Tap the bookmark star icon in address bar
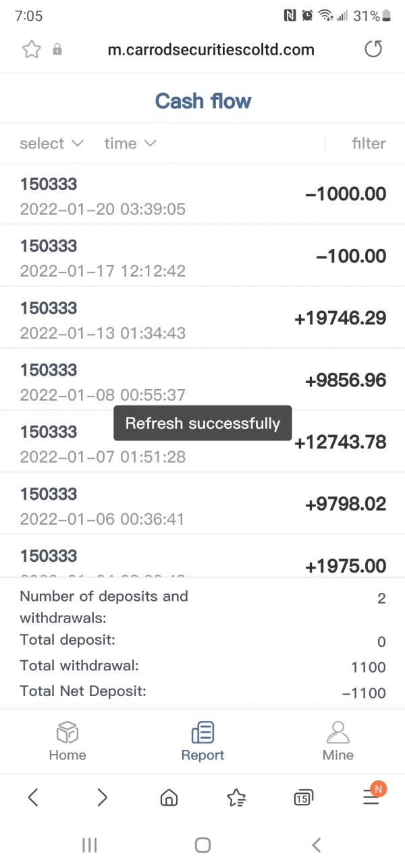405x868 pixels. pos(31,49)
